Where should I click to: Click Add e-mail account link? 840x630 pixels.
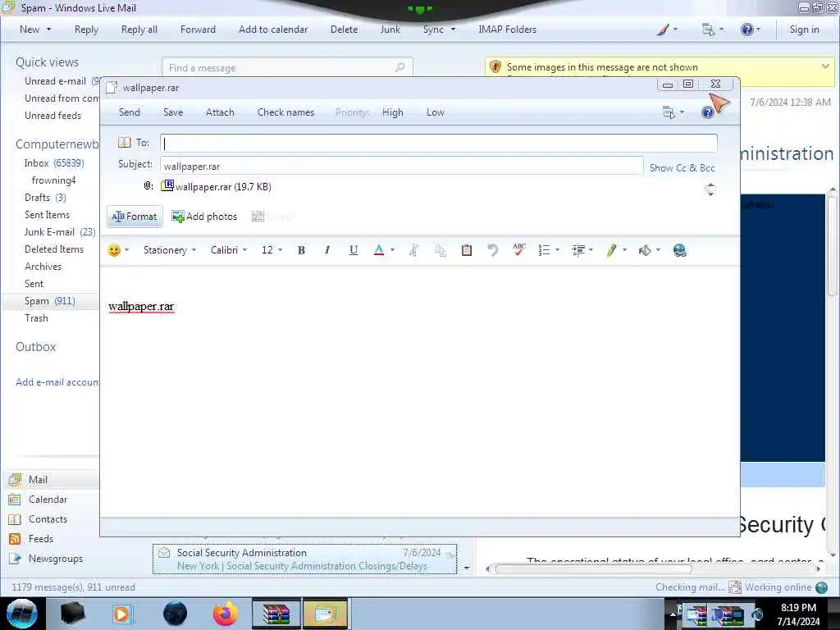[x=57, y=382]
